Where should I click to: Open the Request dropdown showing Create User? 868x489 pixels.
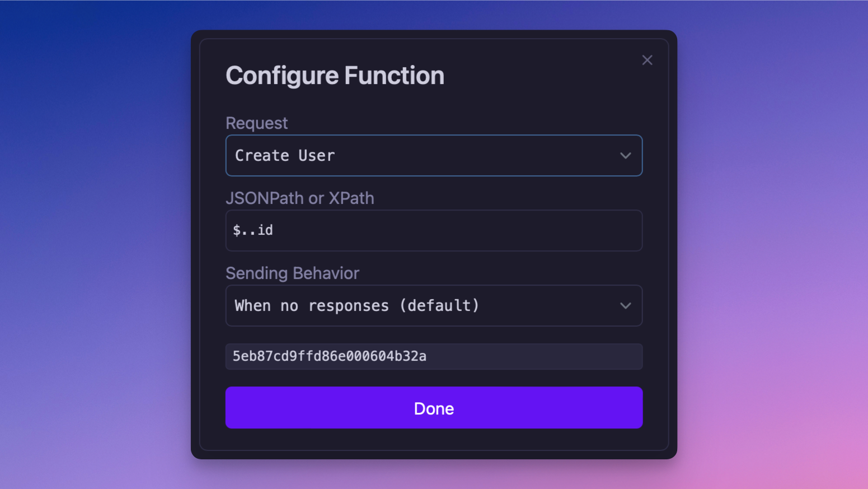(433, 156)
